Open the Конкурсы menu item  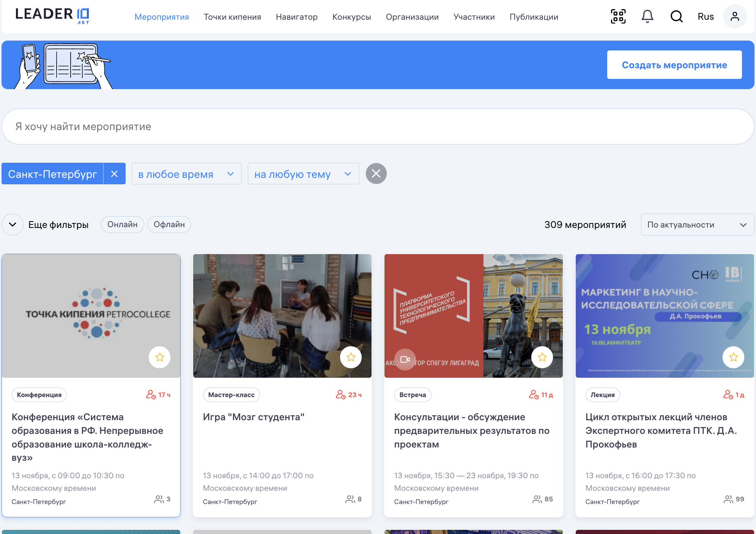tap(351, 17)
